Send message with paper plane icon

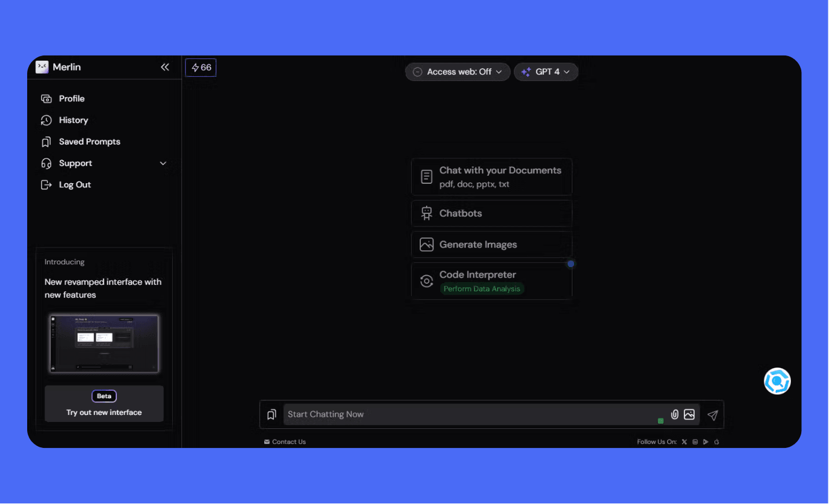tap(713, 415)
